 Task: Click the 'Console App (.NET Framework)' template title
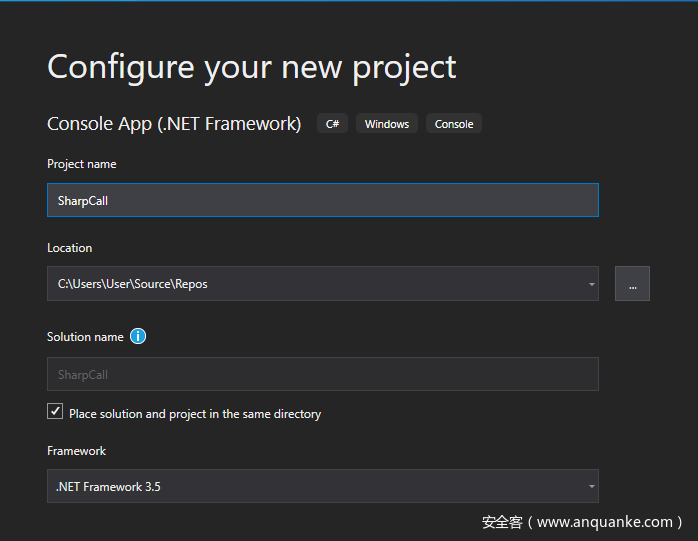(x=174, y=124)
